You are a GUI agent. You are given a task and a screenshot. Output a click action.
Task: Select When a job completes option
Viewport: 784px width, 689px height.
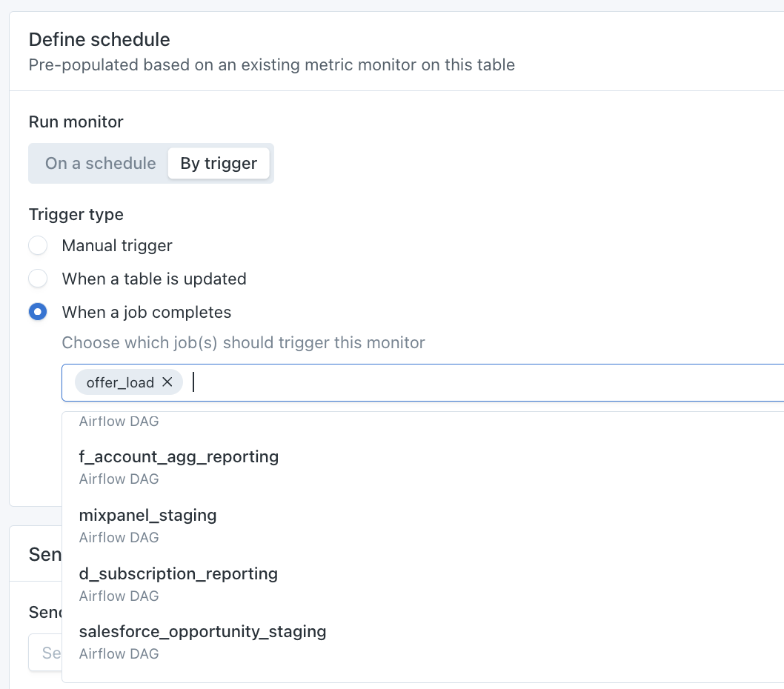click(x=38, y=313)
